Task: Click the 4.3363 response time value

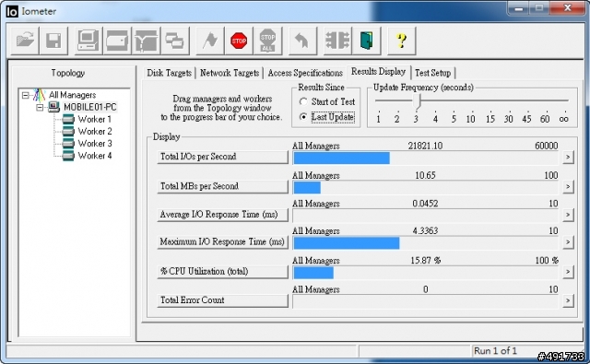Action: [425, 230]
